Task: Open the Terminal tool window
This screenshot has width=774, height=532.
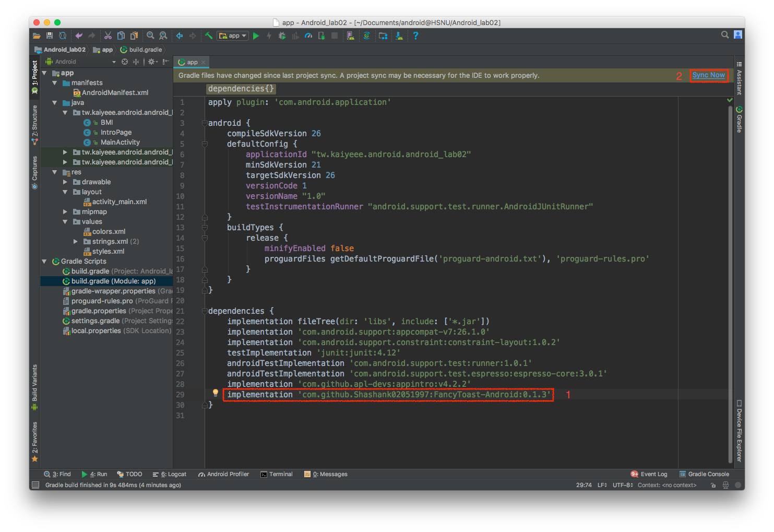Action: (x=277, y=474)
